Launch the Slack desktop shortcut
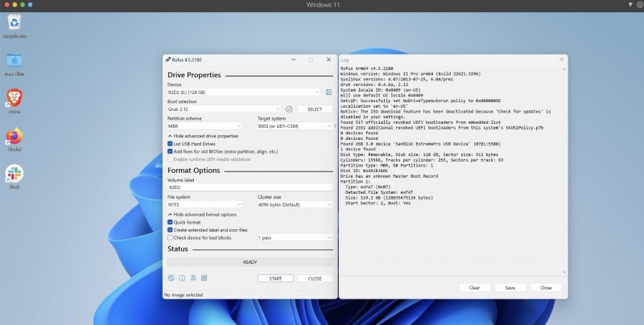This screenshot has height=325, width=644. [14, 174]
